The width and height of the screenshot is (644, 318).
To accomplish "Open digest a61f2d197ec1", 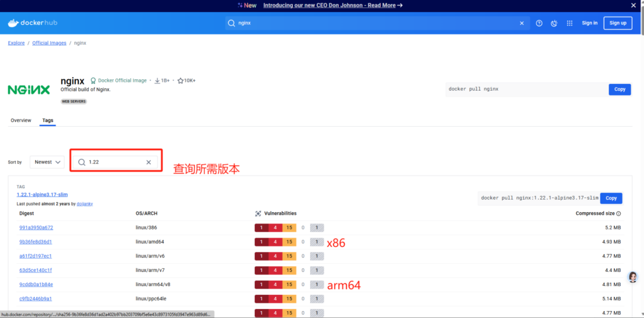I will coord(35,256).
